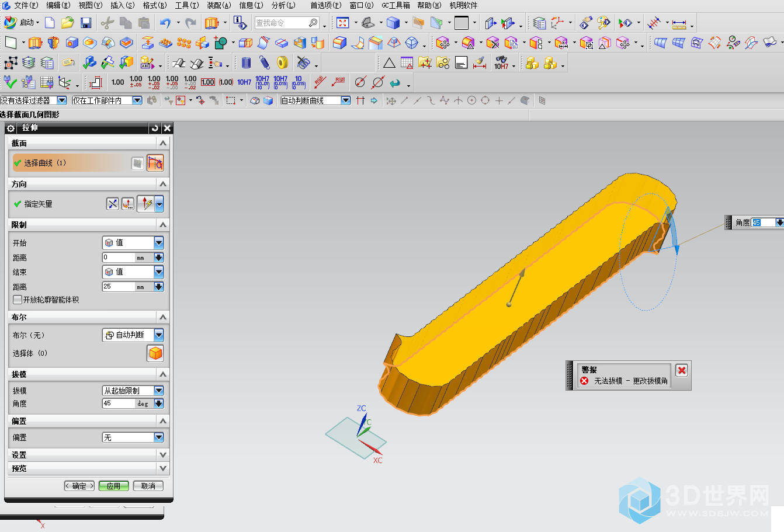Click the Save floppy disk icon
Image resolution: width=784 pixels, height=532 pixels.
point(86,23)
